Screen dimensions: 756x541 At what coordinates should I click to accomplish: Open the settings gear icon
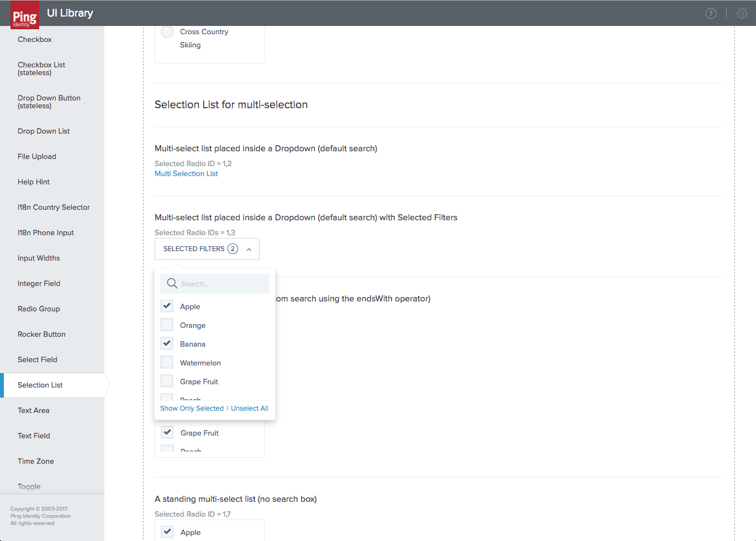742,13
